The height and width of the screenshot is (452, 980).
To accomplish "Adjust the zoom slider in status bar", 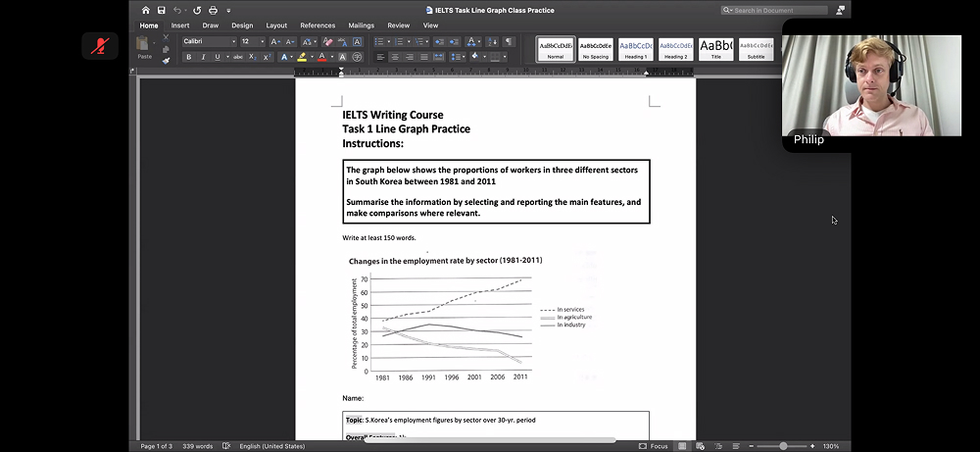I will 783,446.
